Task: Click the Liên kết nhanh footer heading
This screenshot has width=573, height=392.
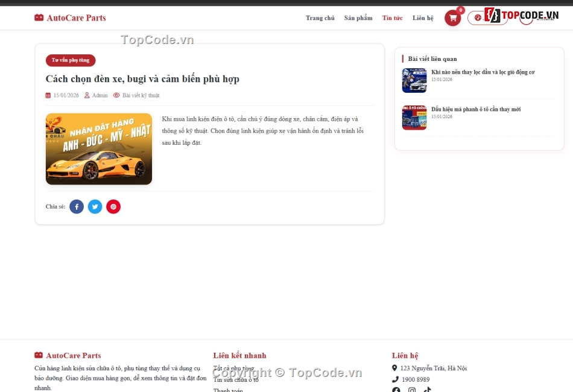Action: tap(239, 355)
